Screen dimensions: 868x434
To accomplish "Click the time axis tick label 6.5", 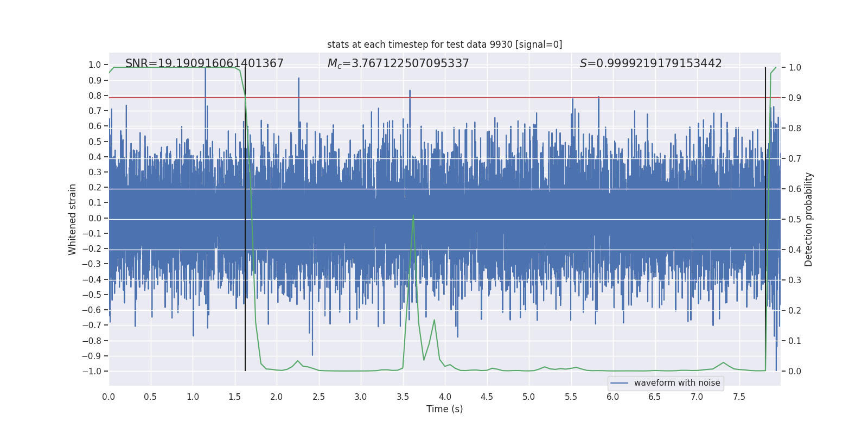I will point(655,397).
